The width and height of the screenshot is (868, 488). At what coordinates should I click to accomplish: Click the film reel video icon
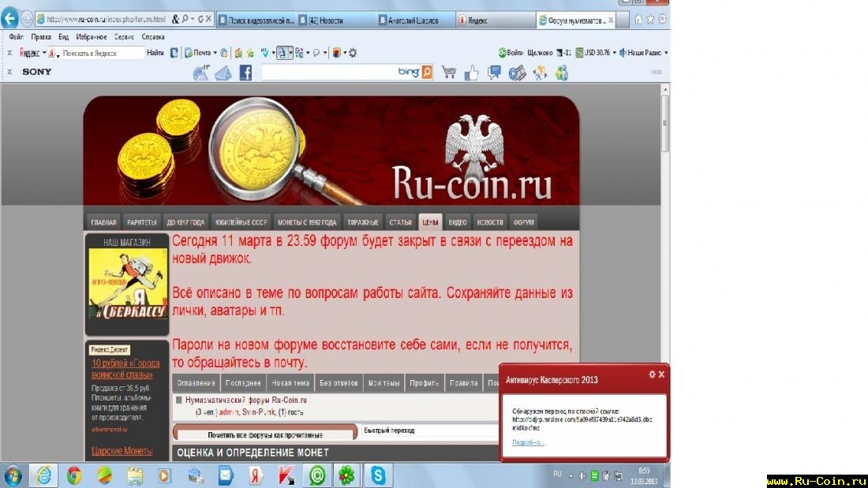pyautogui.click(x=517, y=73)
